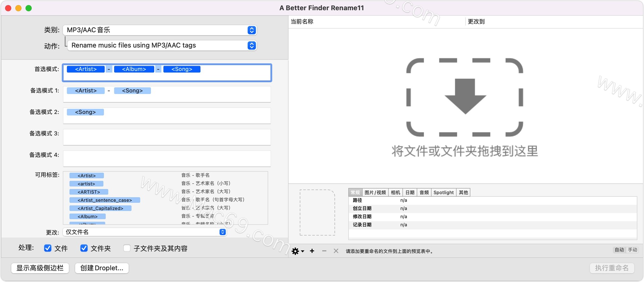Choose the <Artist_Capitalized> tag
The image size is (644, 282).
pos(100,208)
